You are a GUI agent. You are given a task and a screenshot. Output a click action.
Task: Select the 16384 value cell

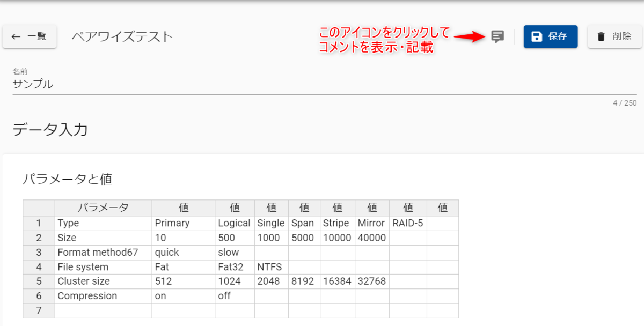tap(338, 281)
